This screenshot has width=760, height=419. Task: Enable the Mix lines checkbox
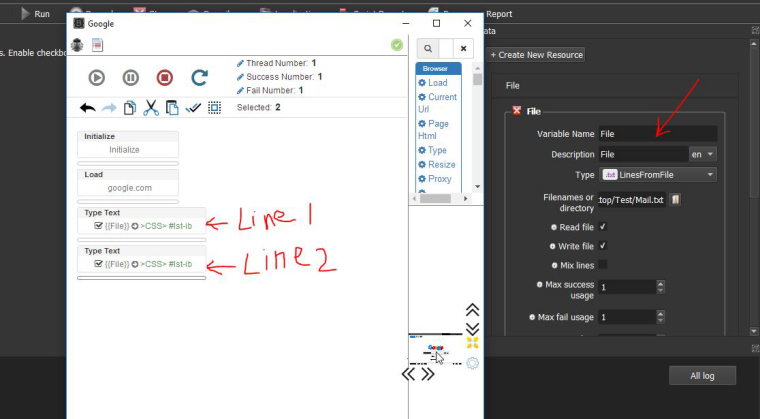tap(603, 264)
